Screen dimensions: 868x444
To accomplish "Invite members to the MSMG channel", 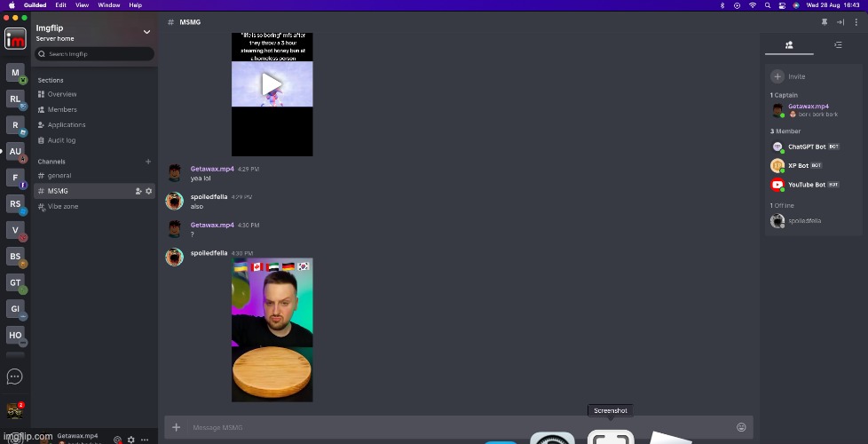I will point(138,191).
